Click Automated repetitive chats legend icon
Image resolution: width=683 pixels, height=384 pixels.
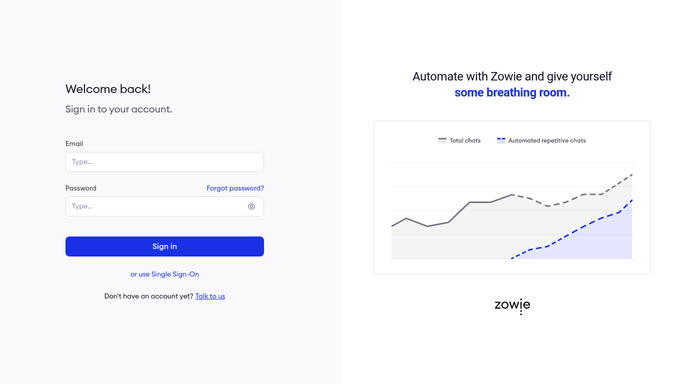coord(501,140)
